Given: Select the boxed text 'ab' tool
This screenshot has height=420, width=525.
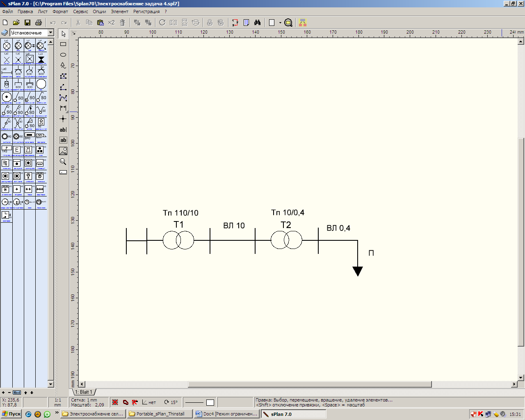Looking at the screenshot, I should coord(63,140).
